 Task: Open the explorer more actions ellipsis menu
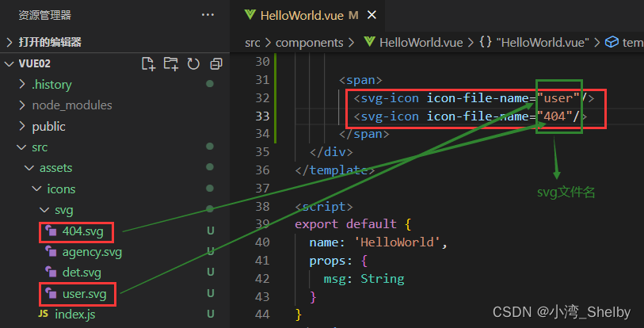tap(208, 14)
